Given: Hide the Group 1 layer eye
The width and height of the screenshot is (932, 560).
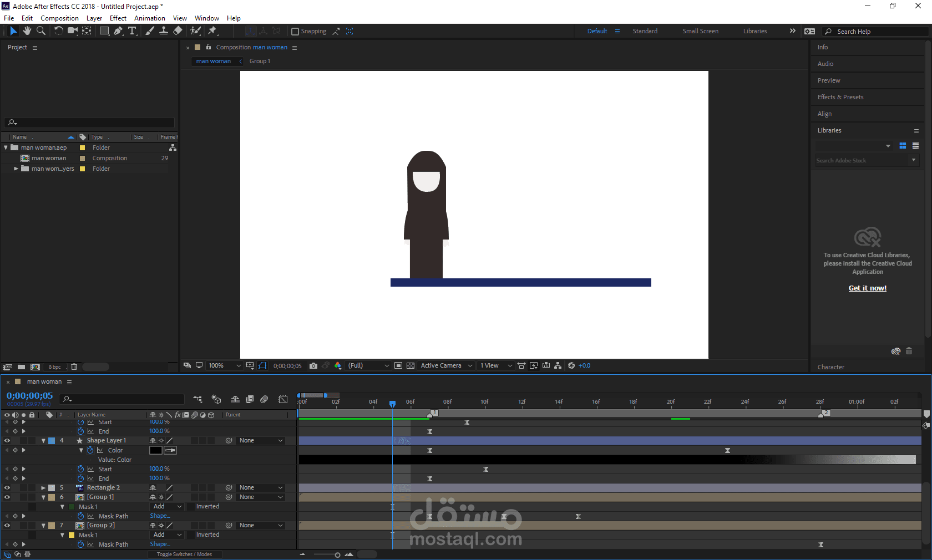Looking at the screenshot, I should (7, 497).
